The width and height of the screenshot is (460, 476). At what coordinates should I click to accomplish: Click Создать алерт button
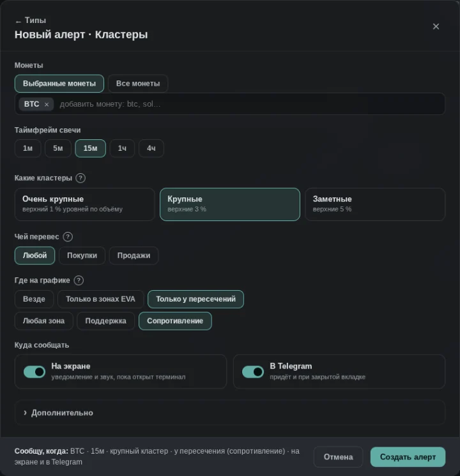408,457
